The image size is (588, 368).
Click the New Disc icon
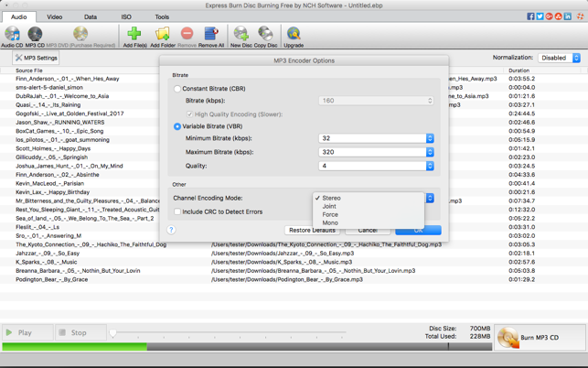pyautogui.click(x=241, y=36)
